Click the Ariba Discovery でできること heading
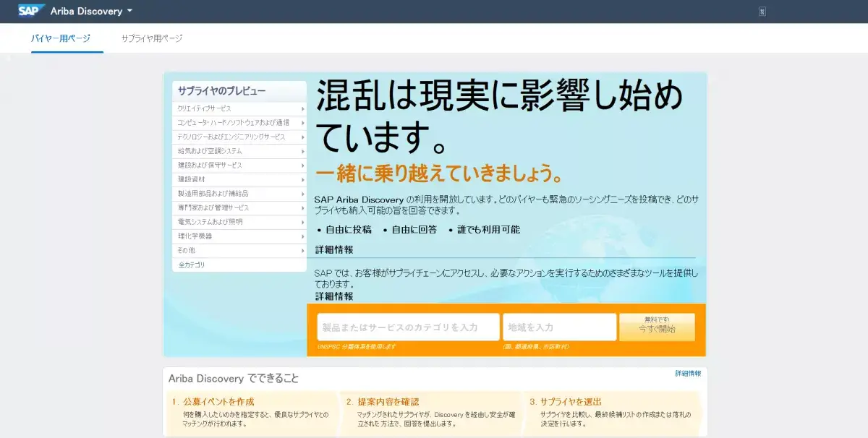Viewport: 868px width, 438px height. (x=234, y=379)
